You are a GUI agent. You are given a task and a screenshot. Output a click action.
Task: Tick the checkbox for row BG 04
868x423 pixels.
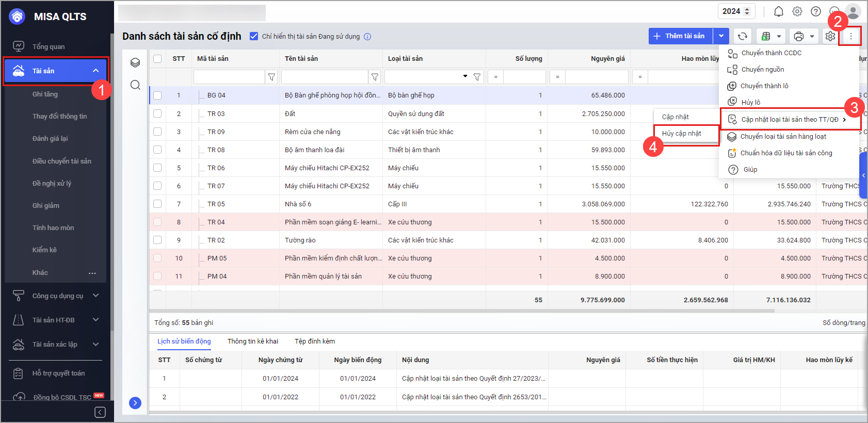(157, 95)
